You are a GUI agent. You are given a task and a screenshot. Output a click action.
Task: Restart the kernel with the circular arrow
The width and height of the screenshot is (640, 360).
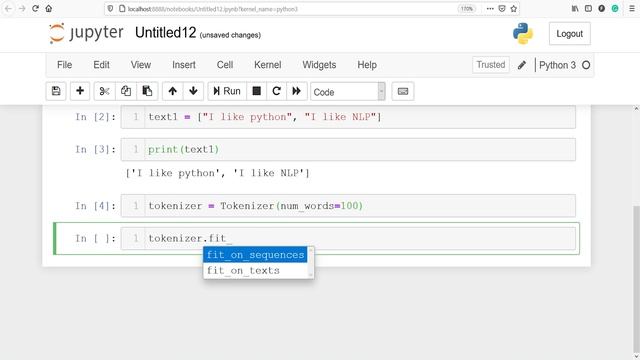(x=276, y=91)
